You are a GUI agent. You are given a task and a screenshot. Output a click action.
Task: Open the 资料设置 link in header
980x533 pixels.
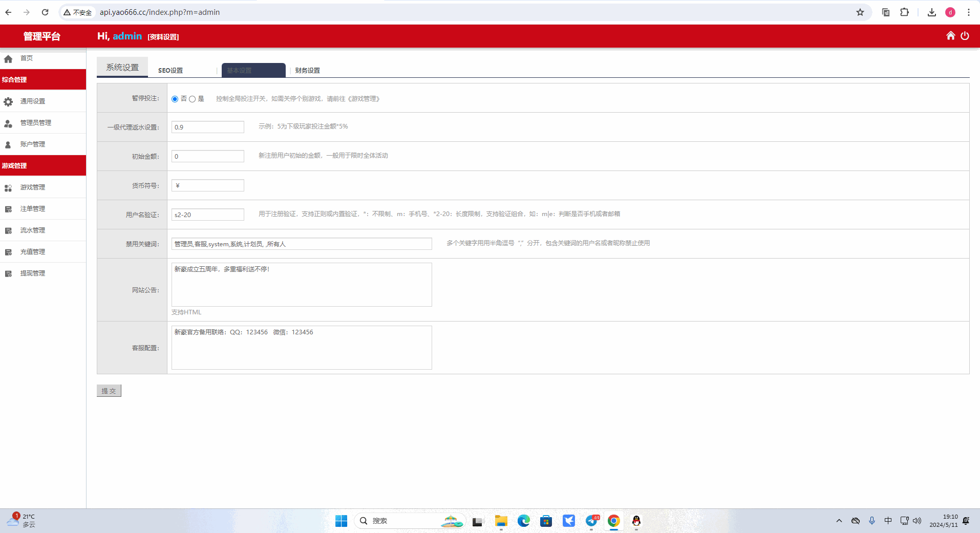[x=163, y=37]
